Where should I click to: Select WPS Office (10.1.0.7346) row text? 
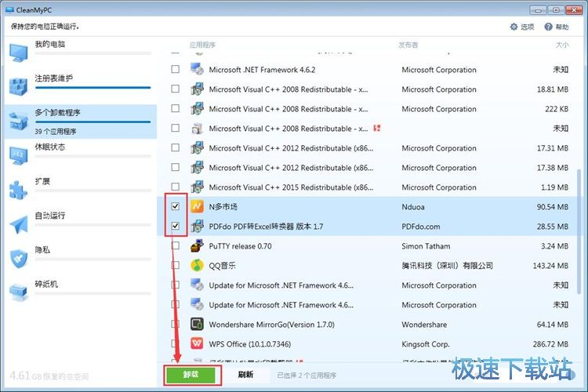pyautogui.click(x=250, y=344)
